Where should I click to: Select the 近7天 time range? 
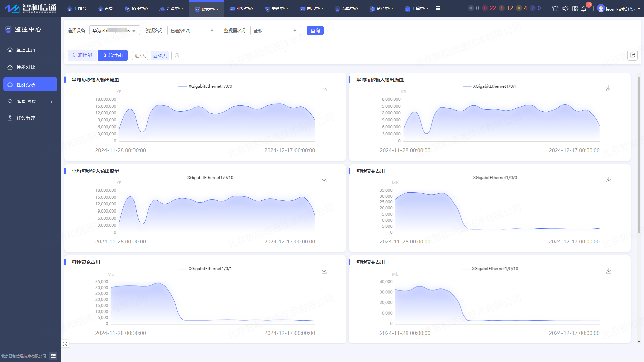pos(140,56)
